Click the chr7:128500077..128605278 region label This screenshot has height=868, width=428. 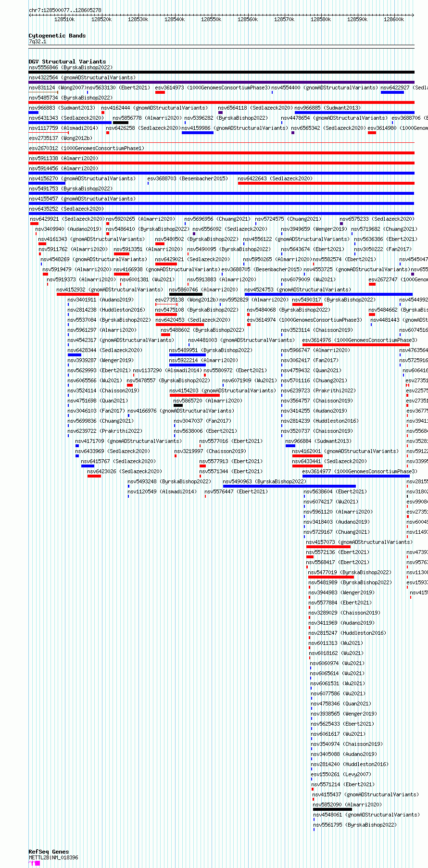pos(65,10)
